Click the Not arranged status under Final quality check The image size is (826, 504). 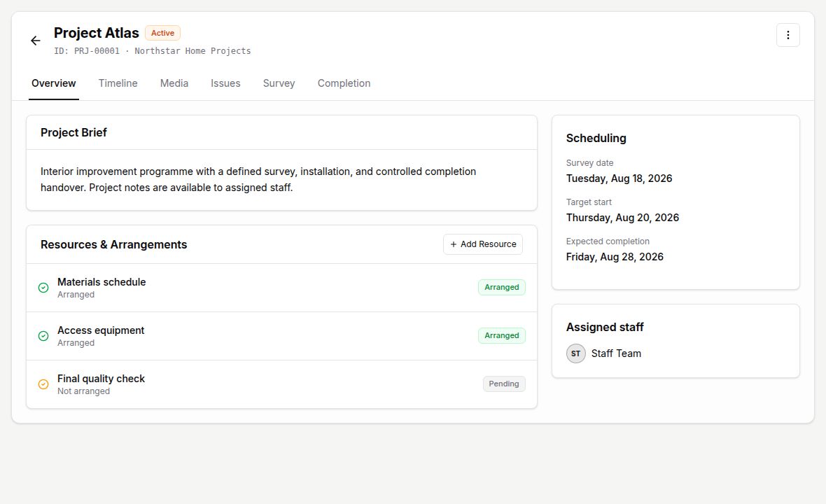(84, 391)
